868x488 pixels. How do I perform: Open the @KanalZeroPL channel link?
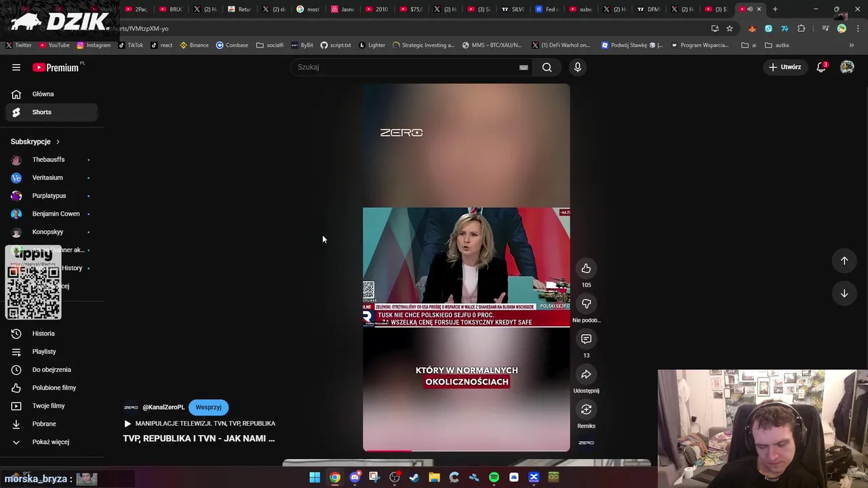point(163,407)
